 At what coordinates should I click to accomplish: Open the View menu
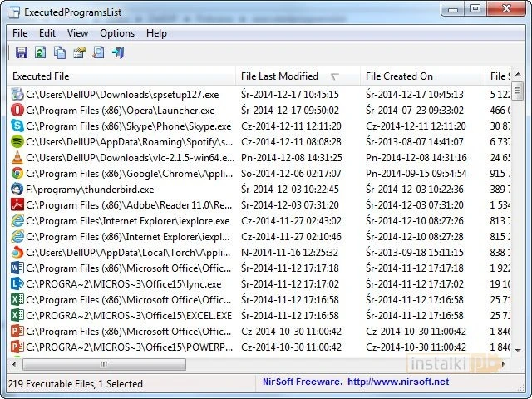pos(77,33)
